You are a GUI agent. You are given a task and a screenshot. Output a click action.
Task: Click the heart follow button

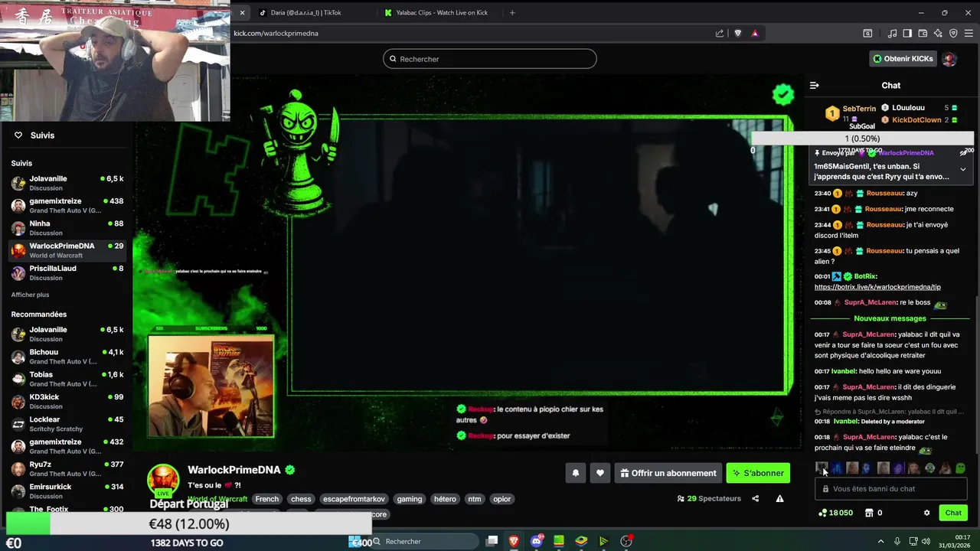pyautogui.click(x=600, y=473)
